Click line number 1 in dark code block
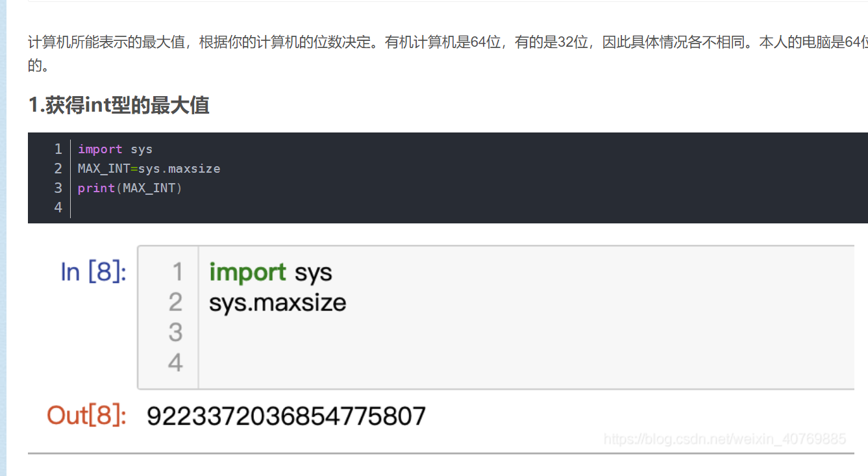The width and height of the screenshot is (868, 476). tap(58, 149)
